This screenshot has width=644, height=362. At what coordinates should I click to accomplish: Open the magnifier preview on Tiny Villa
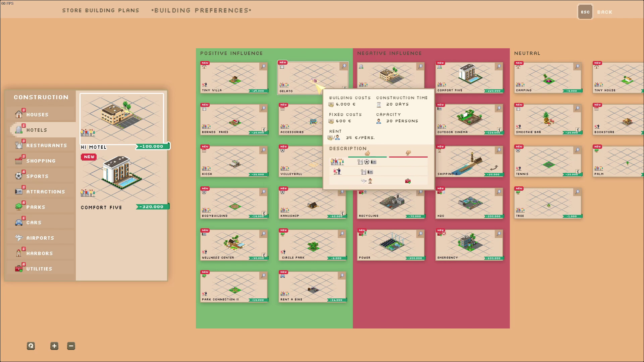(x=264, y=66)
